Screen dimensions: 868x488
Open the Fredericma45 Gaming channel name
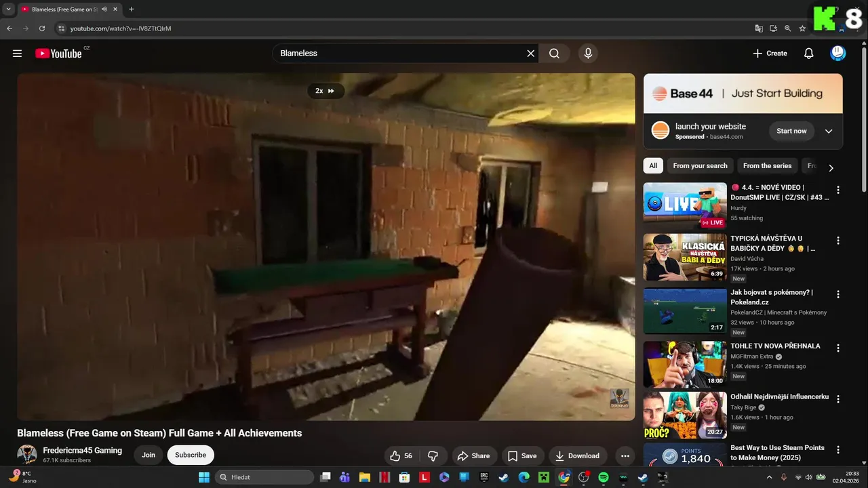[x=83, y=451]
